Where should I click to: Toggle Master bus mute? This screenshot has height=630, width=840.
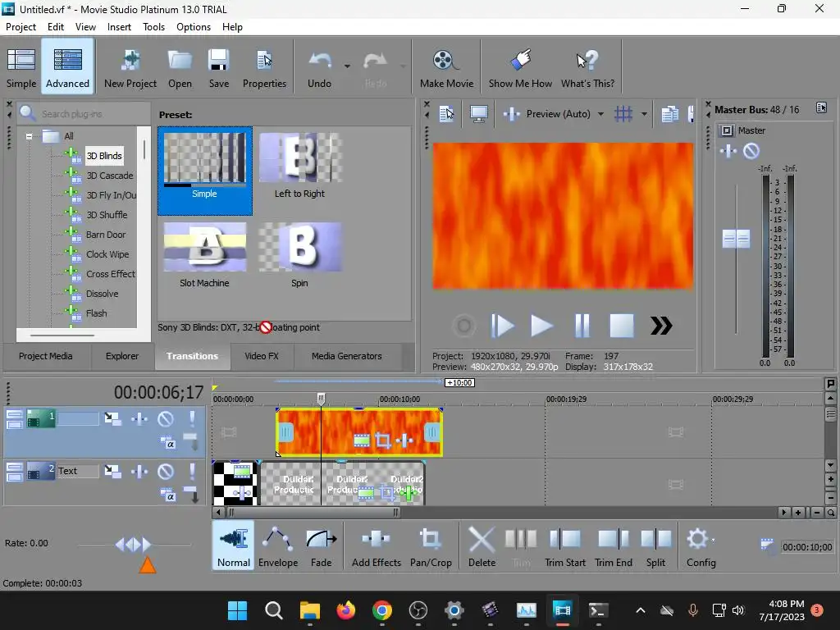coord(751,151)
